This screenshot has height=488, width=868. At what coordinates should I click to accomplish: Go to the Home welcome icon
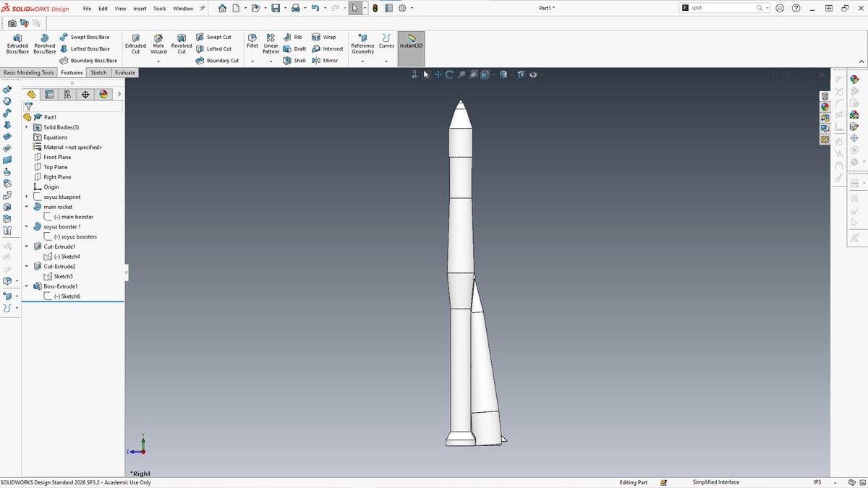click(x=222, y=9)
